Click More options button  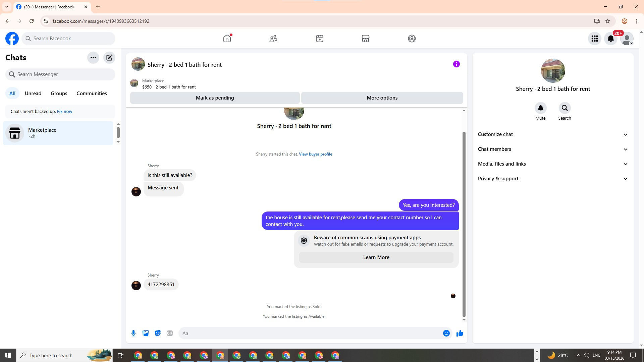(382, 98)
